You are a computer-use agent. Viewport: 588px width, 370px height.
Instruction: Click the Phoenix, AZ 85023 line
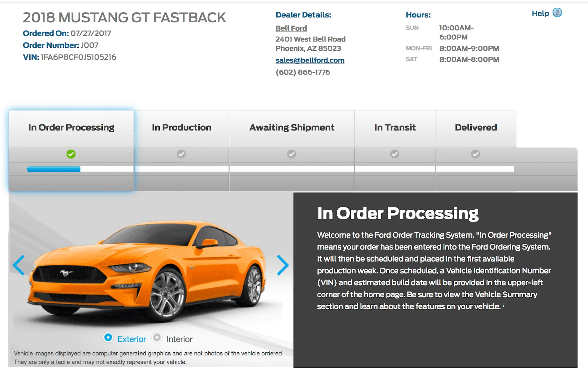tap(308, 48)
